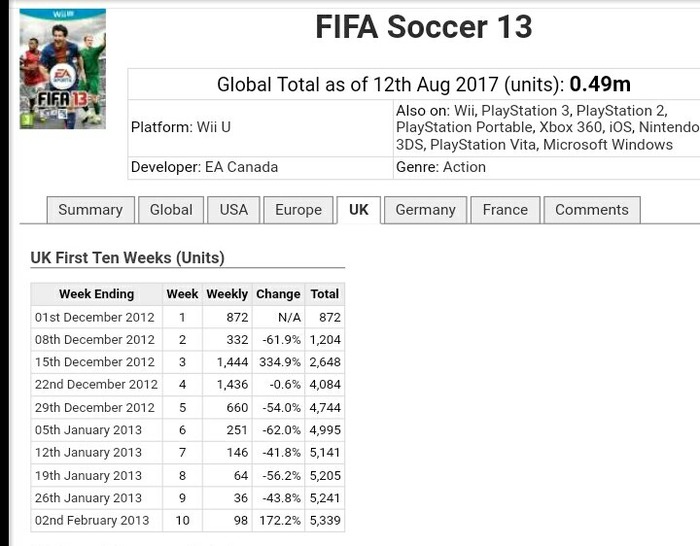
Task: Click the EA Canada developer name
Action: (242, 167)
